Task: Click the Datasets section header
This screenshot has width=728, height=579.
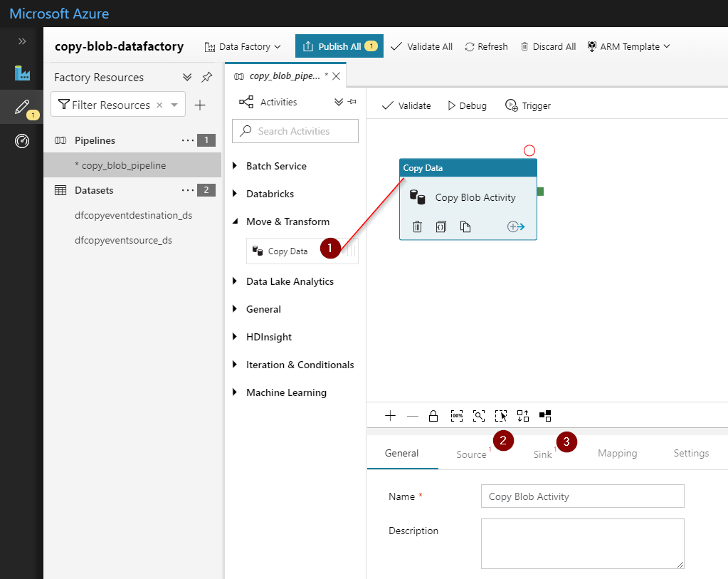Action: tap(94, 190)
